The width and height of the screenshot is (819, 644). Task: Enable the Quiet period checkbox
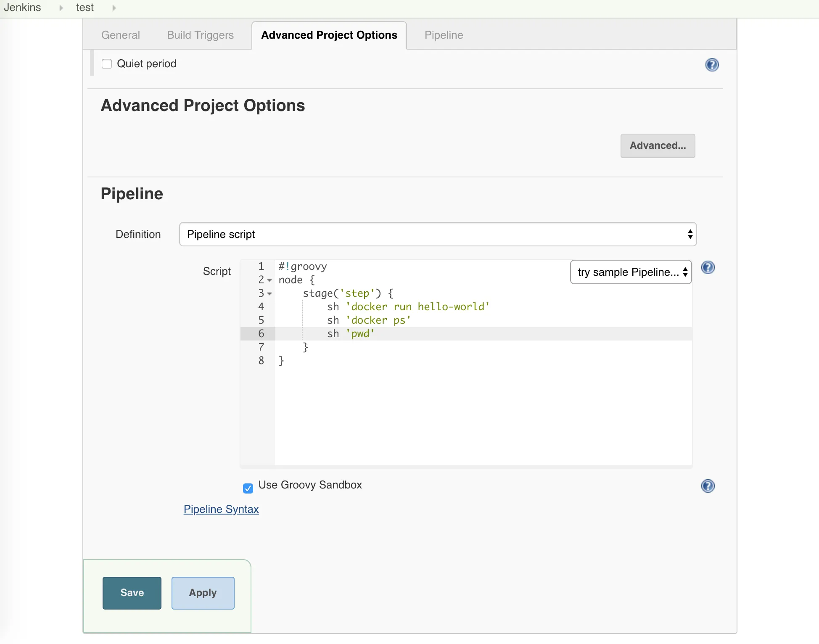click(107, 64)
